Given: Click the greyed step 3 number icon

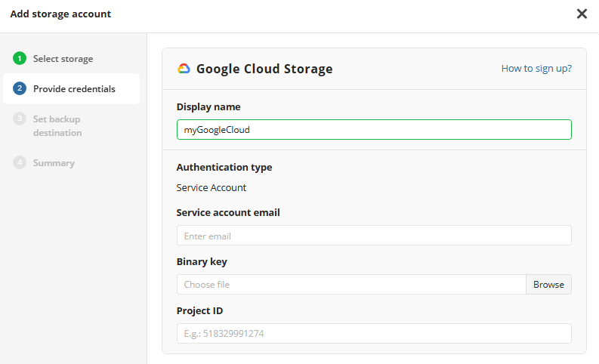Looking at the screenshot, I should (x=20, y=119).
